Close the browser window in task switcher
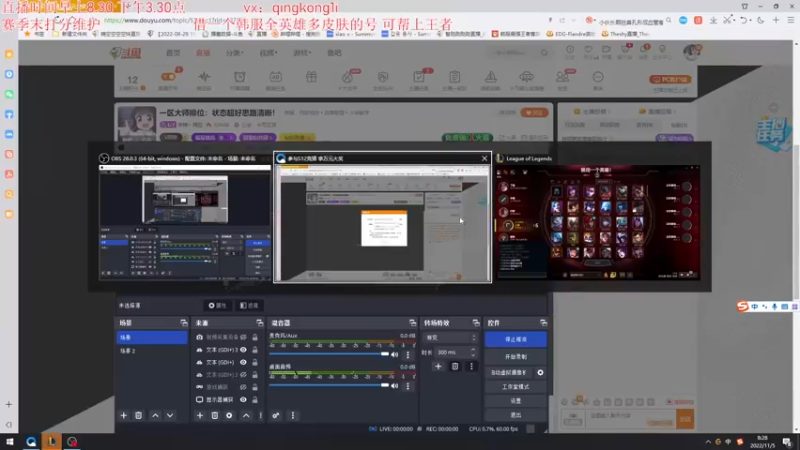Screen dimensions: 800x450 point(484,158)
